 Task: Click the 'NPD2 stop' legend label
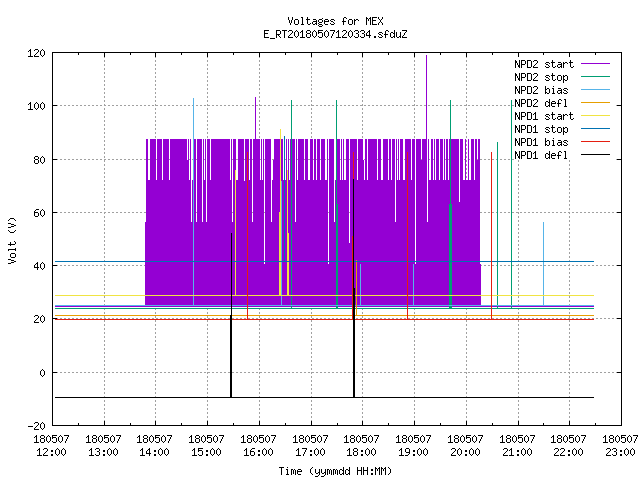coord(541,77)
